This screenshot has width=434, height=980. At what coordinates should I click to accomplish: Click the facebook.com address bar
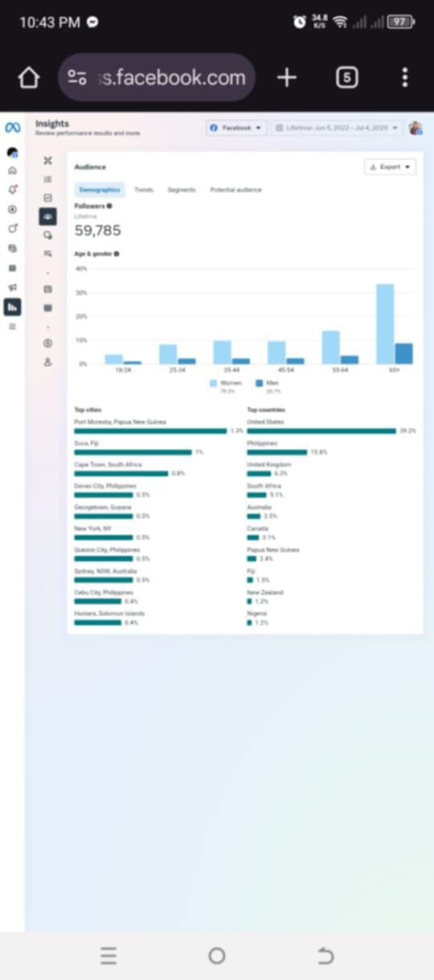tap(158, 77)
